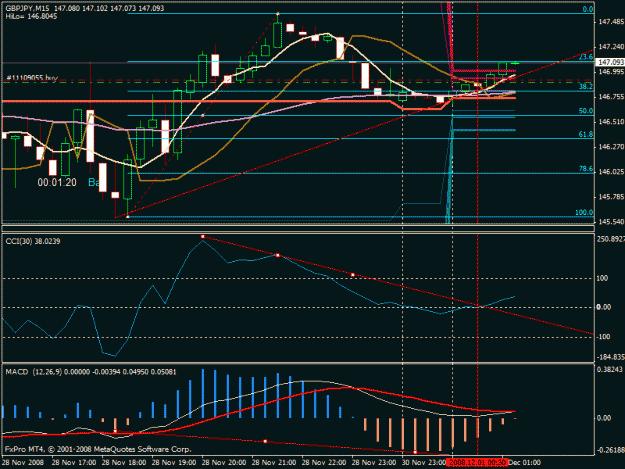
Task: Click the 28 Nov 23:00 time label
Action: coord(374,463)
